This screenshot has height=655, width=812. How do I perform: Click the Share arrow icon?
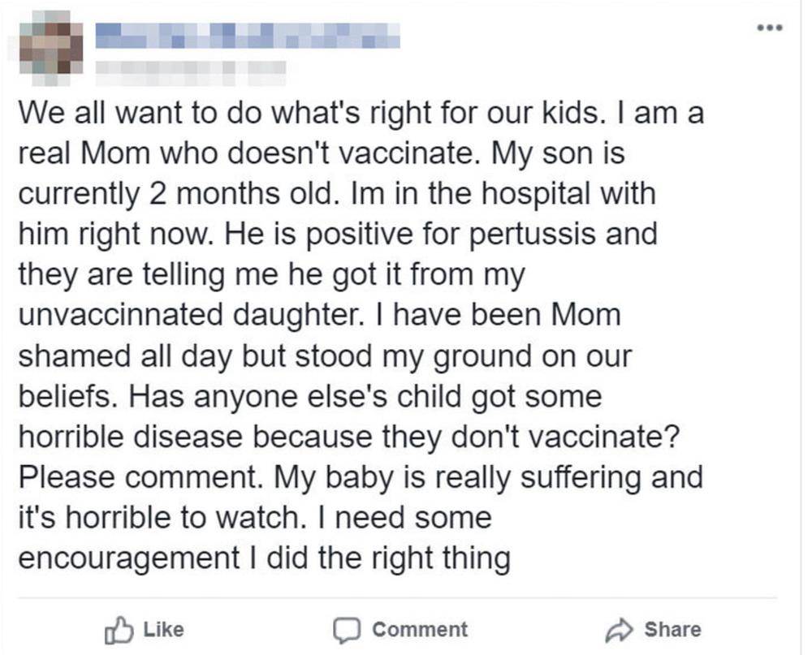click(620, 629)
